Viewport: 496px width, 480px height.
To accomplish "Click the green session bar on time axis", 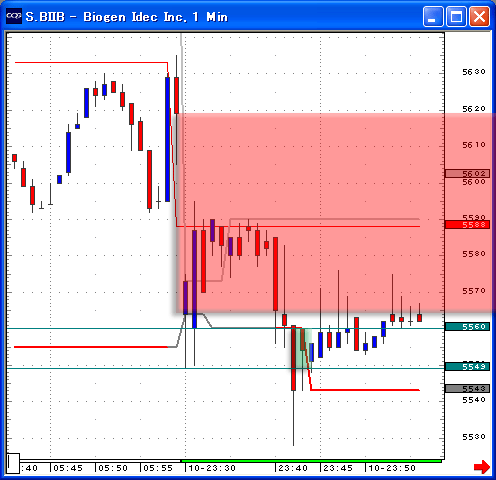I will click(311, 461).
